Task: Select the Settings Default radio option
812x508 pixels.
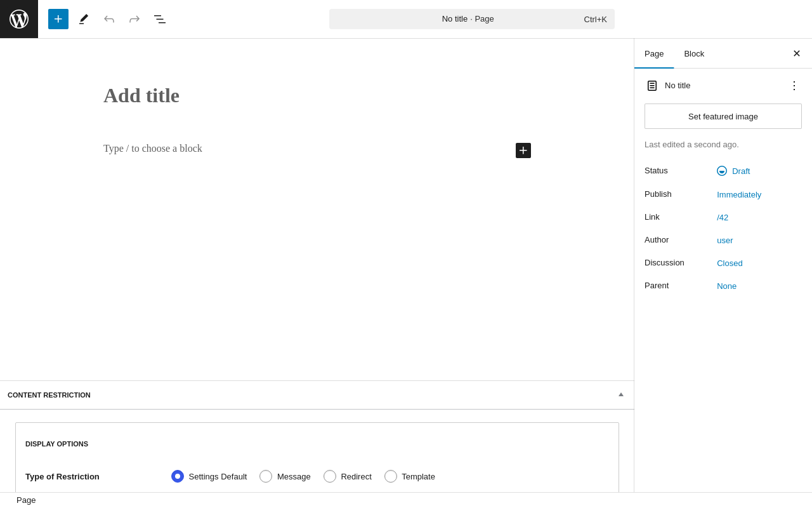Action: pyautogui.click(x=178, y=476)
